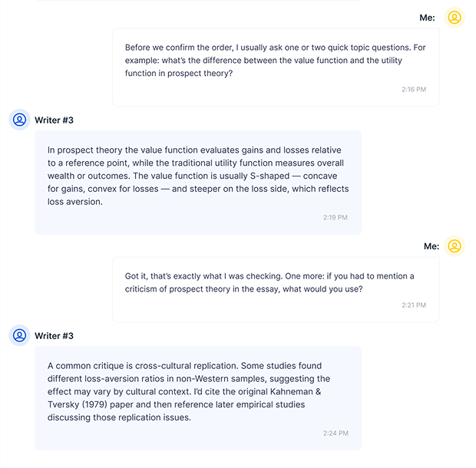This screenshot has height=468, width=476.
Task: Click the words "loss aversion." ending the first reply
Action: click(74, 203)
